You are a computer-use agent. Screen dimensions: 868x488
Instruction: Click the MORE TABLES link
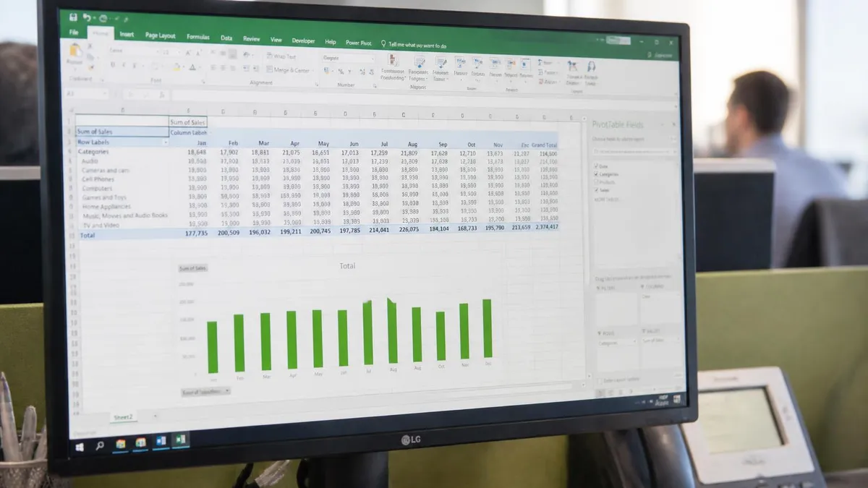[606, 200]
